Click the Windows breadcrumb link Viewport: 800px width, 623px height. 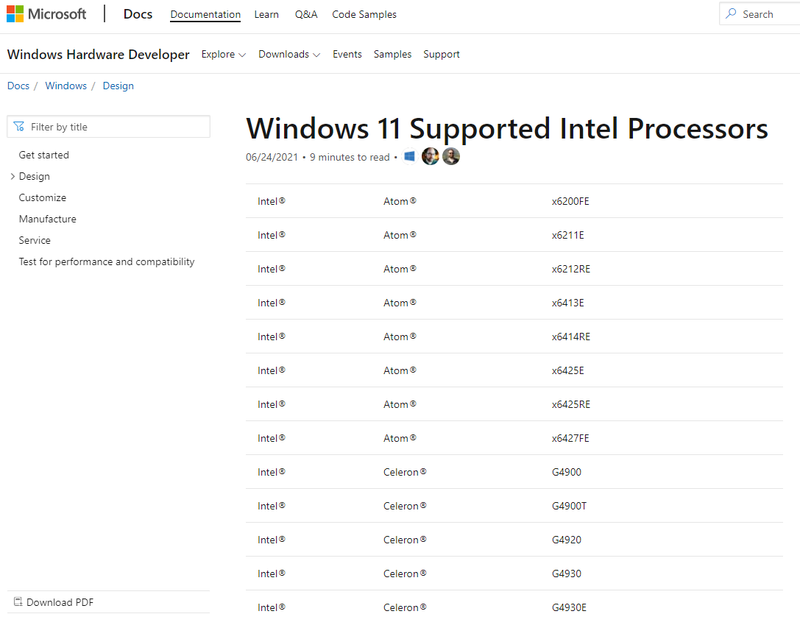(66, 86)
